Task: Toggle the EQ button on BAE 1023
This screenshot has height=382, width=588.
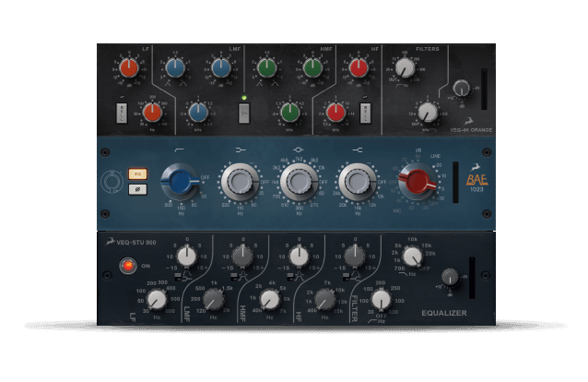Action: click(x=137, y=173)
